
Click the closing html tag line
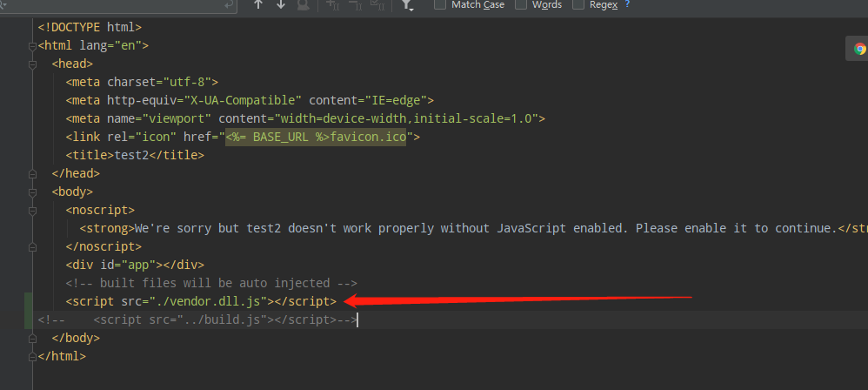click(x=62, y=356)
